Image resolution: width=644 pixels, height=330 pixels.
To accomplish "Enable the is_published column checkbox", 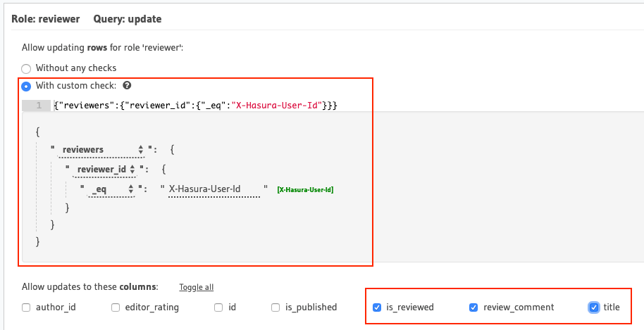I will pos(275,307).
